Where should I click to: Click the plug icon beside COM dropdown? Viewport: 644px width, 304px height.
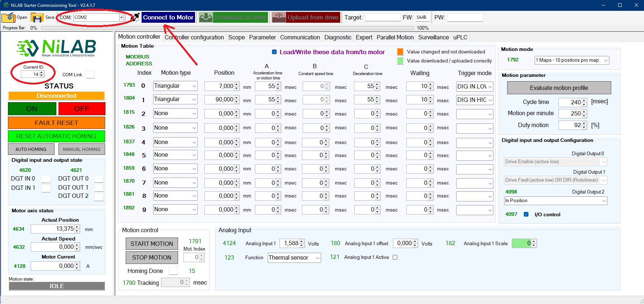click(x=135, y=17)
